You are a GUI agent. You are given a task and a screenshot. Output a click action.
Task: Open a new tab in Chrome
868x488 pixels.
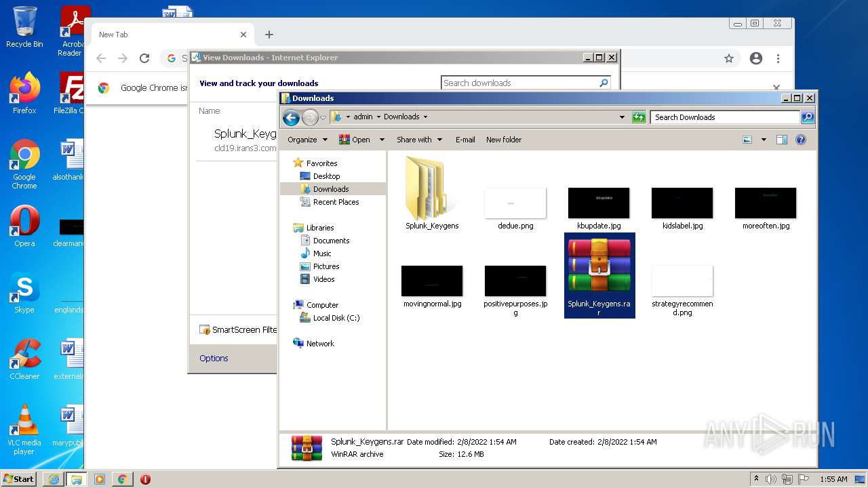(x=269, y=35)
